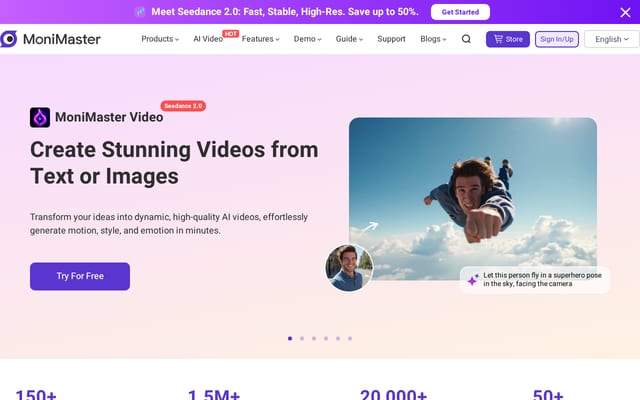Select the fourth carousel dot
The width and height of the screenshot is (640, 400).
pos(326,338)
